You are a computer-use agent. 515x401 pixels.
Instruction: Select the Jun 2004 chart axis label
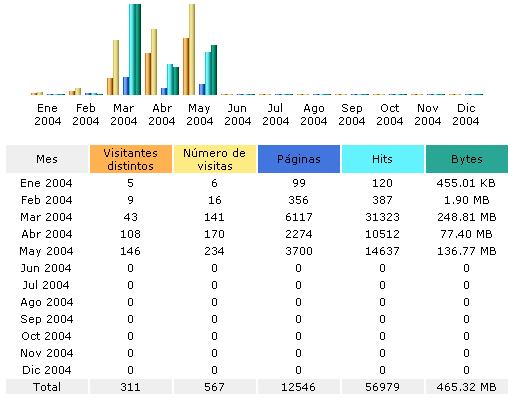click(237, 114)
